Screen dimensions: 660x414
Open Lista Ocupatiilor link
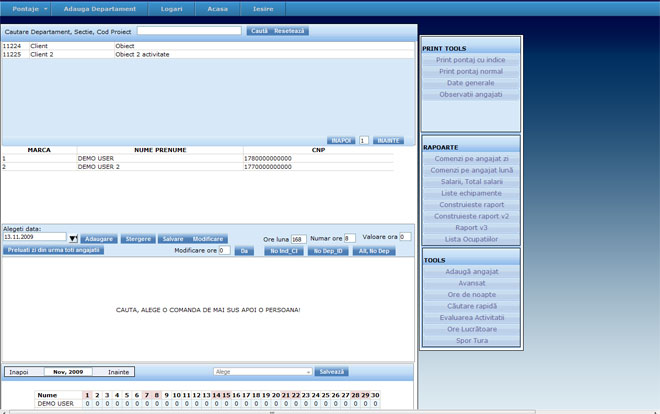coord(471,239)
